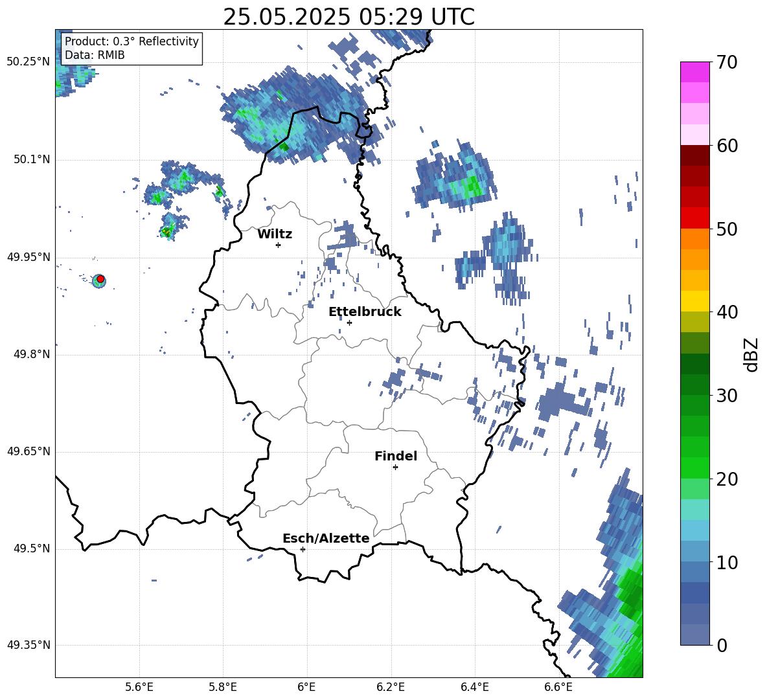
Task: Click the colorbar value 30
Action: 727,396
